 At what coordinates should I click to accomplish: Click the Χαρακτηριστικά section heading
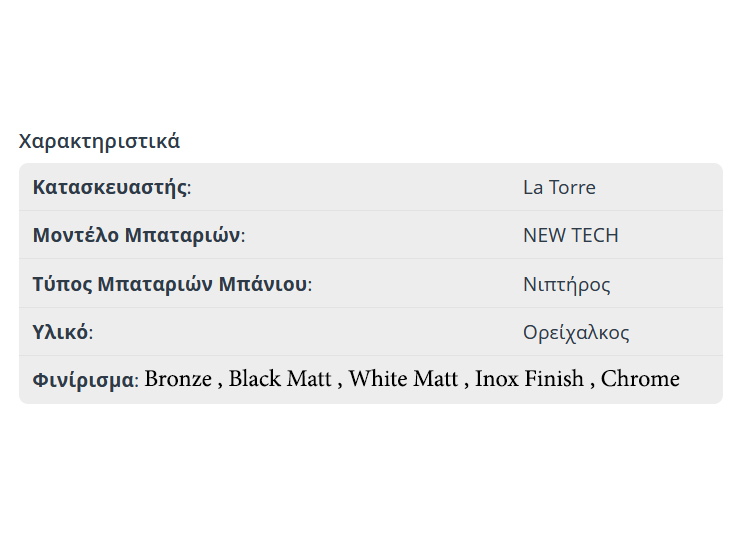coord(99,141)
